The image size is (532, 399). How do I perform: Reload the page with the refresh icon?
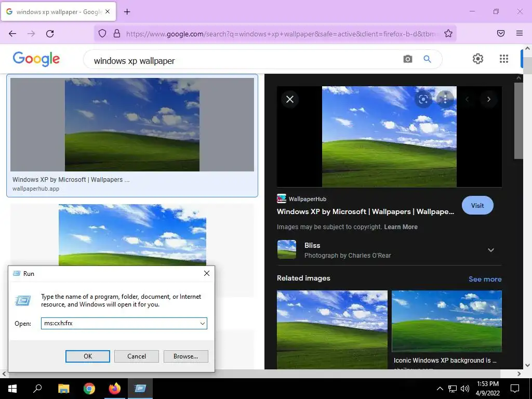pos(50,33)
